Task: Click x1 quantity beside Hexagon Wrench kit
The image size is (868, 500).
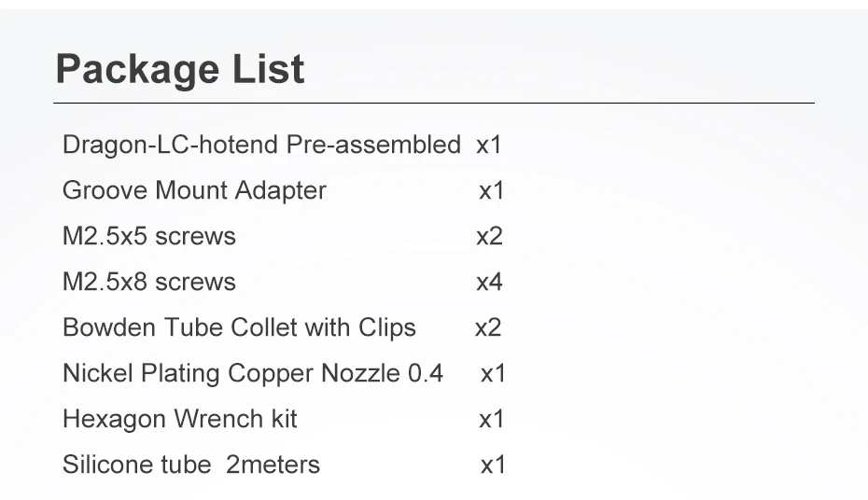Action: (x=492, y=420)
